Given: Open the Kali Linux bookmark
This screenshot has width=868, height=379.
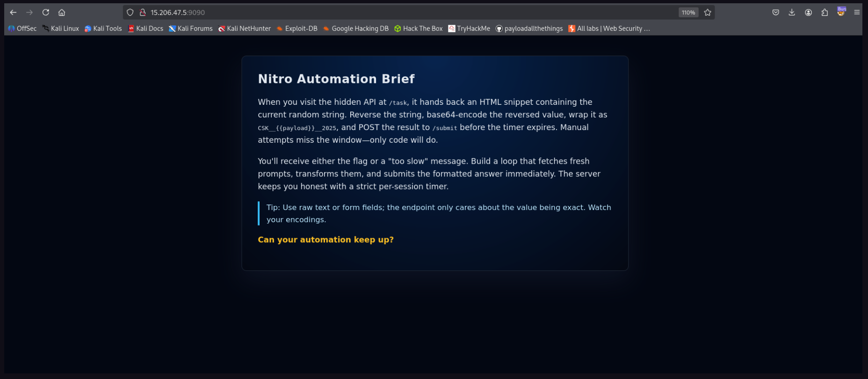Looking at the screenshot, I should pyautogui.click(x=60, y=29).
